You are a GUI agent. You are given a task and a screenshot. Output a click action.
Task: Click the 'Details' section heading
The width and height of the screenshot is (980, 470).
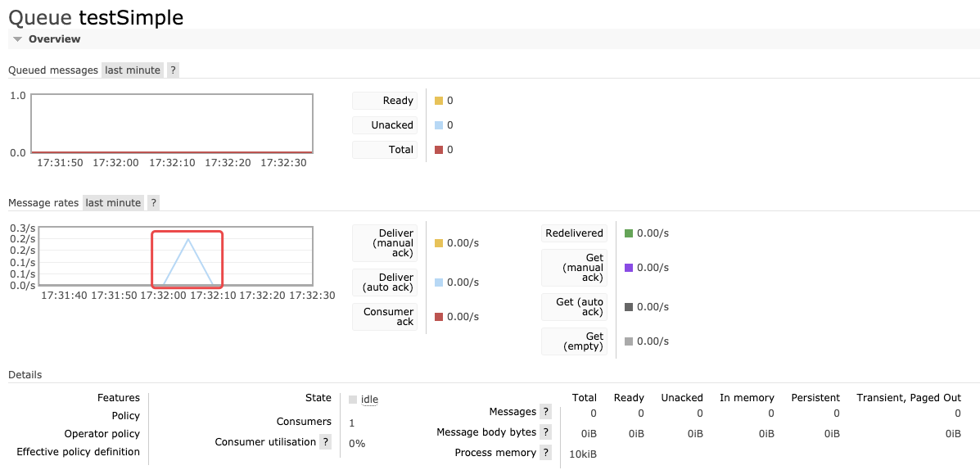25,375
